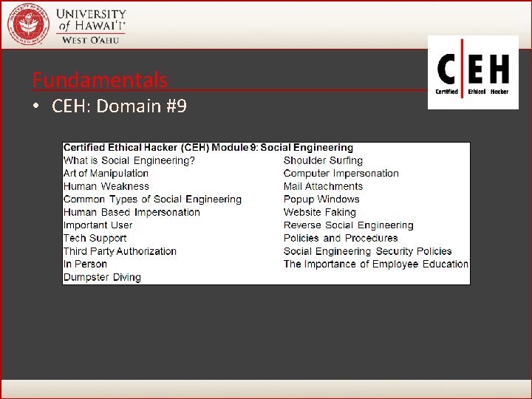Click Computer Impersonation entry
532x399 pixels.
[x=341, y=174]
